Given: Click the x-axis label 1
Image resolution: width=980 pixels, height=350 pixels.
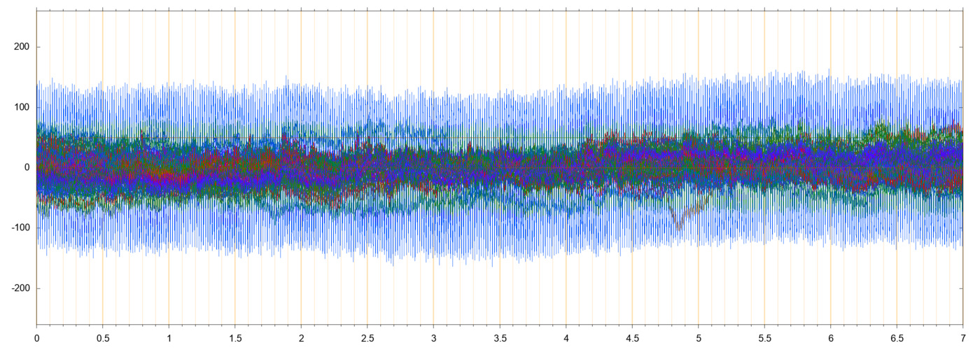Looking at the screenshot, I should [x=169, y=337].
